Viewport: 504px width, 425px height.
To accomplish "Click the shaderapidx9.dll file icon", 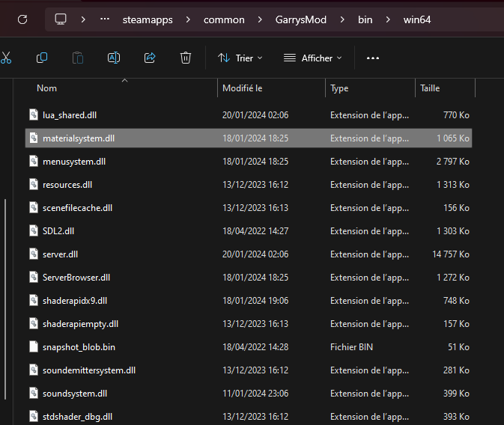I will coord(34,300).
